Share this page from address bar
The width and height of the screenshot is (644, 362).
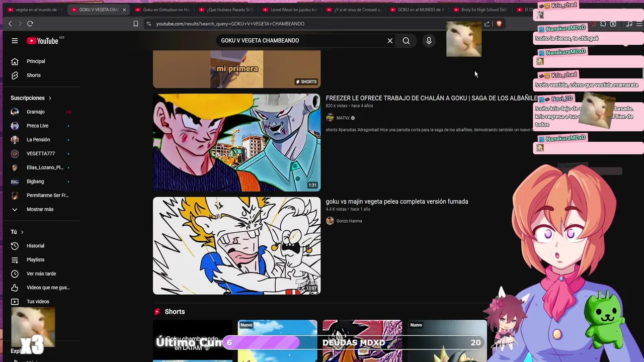[x=487, y=24]
